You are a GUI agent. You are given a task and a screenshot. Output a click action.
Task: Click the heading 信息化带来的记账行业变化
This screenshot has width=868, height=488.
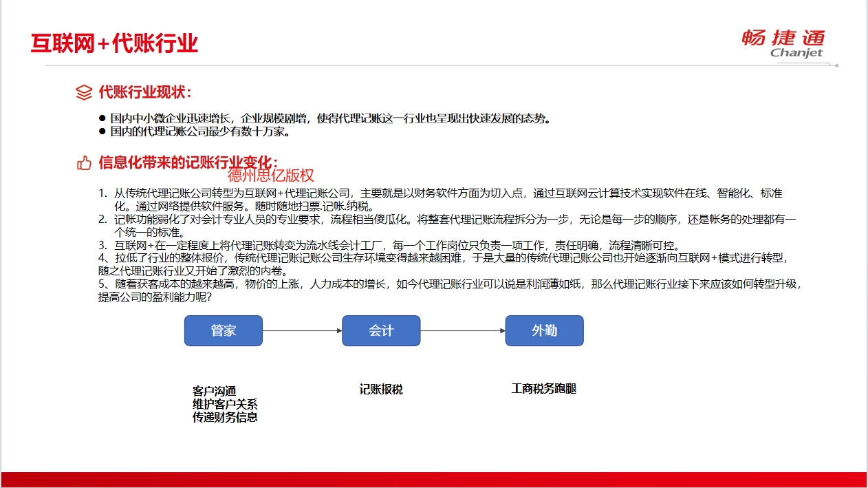188,163
